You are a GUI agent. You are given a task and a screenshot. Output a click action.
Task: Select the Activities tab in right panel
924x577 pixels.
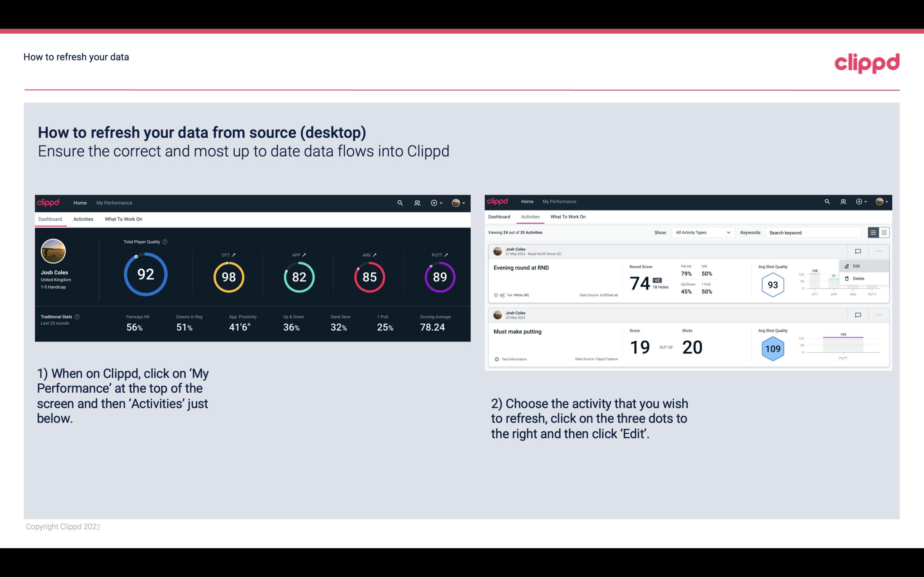pos(529,217)
